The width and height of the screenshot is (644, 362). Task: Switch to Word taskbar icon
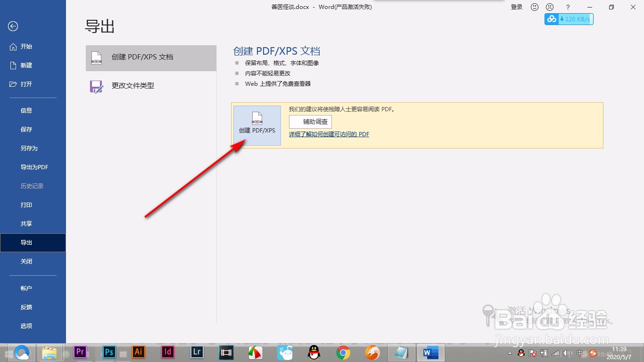tap(430, 352)
